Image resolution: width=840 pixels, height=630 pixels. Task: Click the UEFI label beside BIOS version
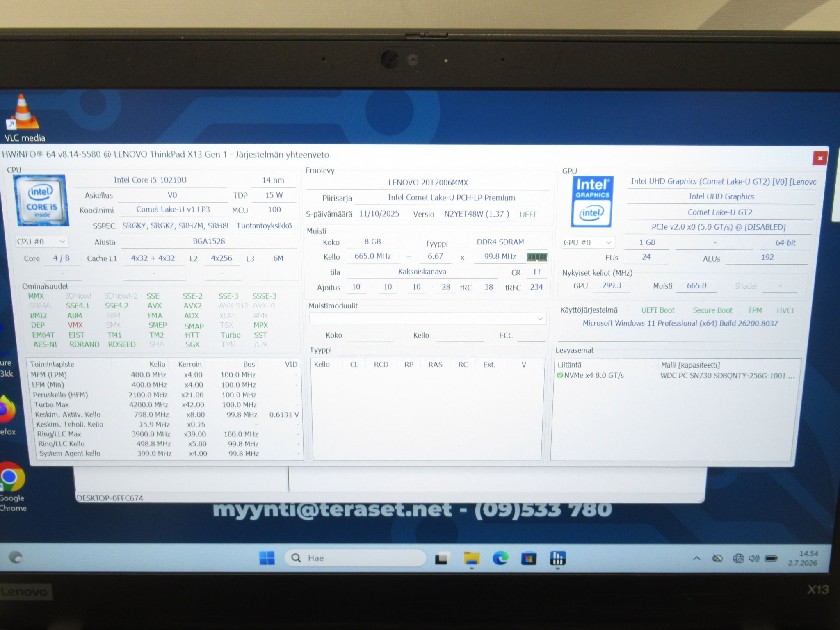click(x=527, y=214)
